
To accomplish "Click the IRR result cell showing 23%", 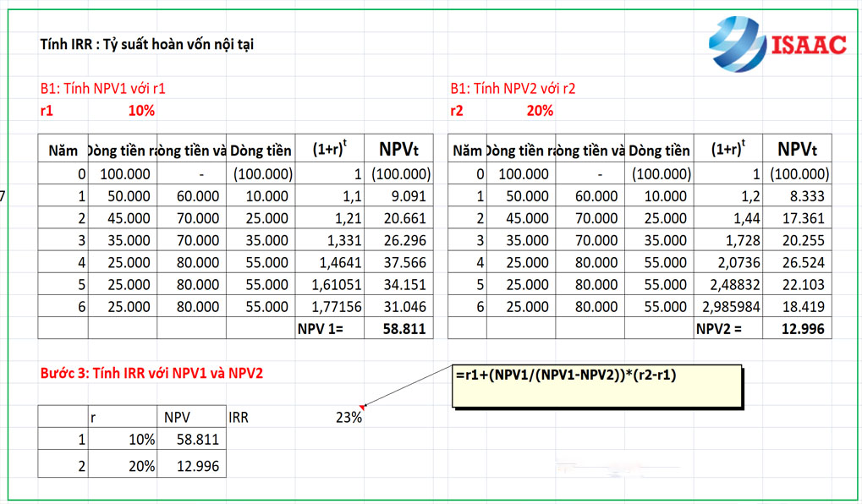I will (x=330, y=417).
